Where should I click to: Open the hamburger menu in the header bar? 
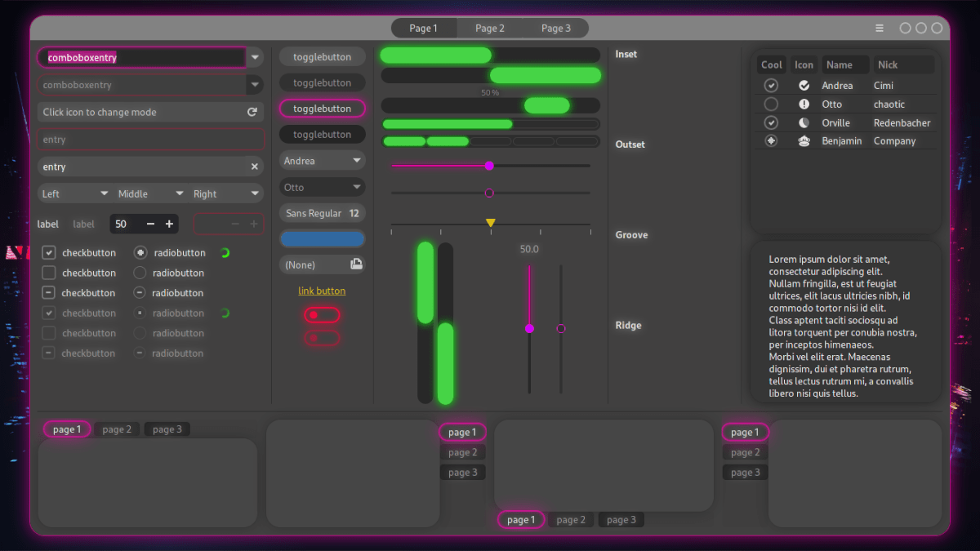coord(880,27)
